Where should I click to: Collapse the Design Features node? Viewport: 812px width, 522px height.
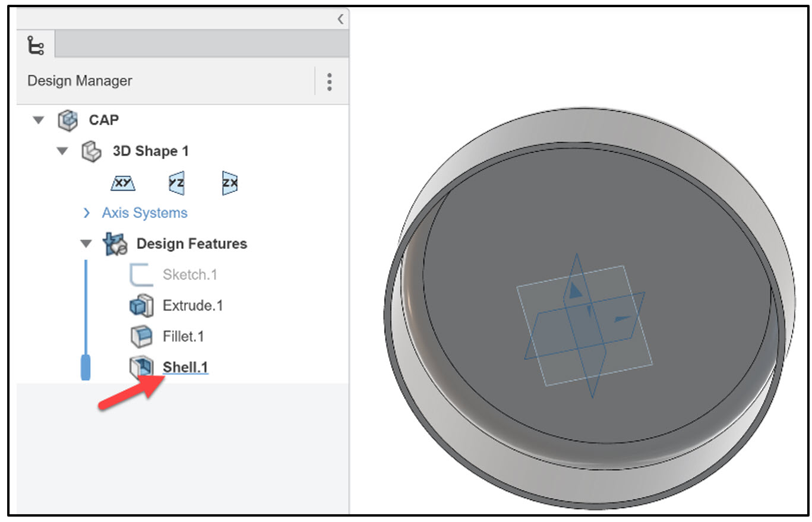pyautogui.click(x=86, y=243)
